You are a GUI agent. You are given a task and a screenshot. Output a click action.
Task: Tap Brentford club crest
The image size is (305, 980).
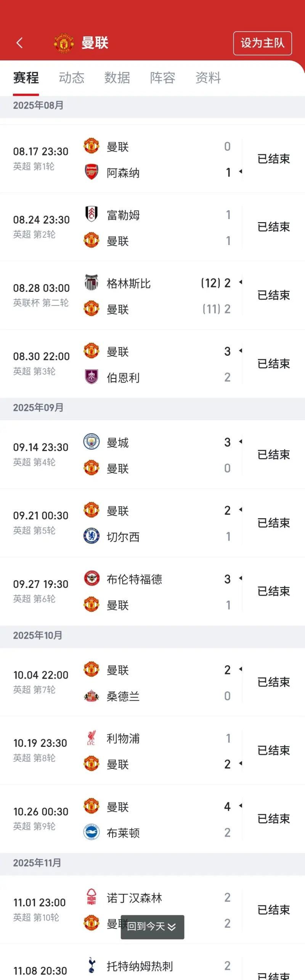[91, 579]
